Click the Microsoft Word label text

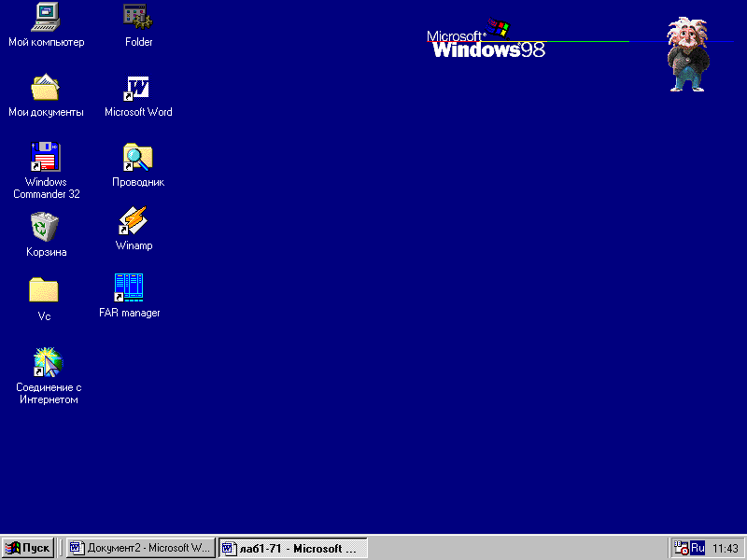click(x=138, y=112)
